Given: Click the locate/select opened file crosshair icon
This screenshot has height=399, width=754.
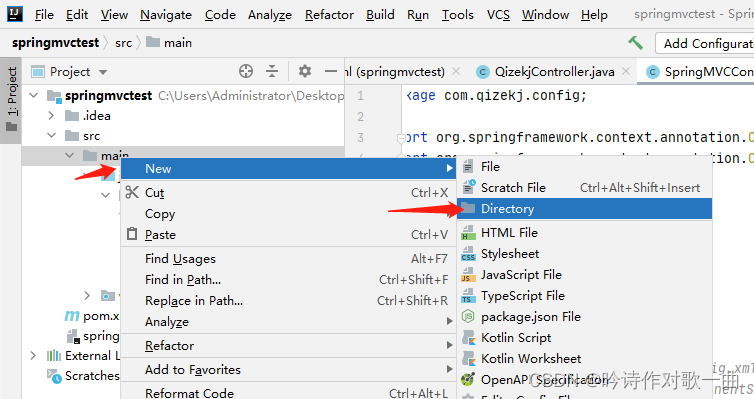Looking at the screenshot, I should (246, 72).
